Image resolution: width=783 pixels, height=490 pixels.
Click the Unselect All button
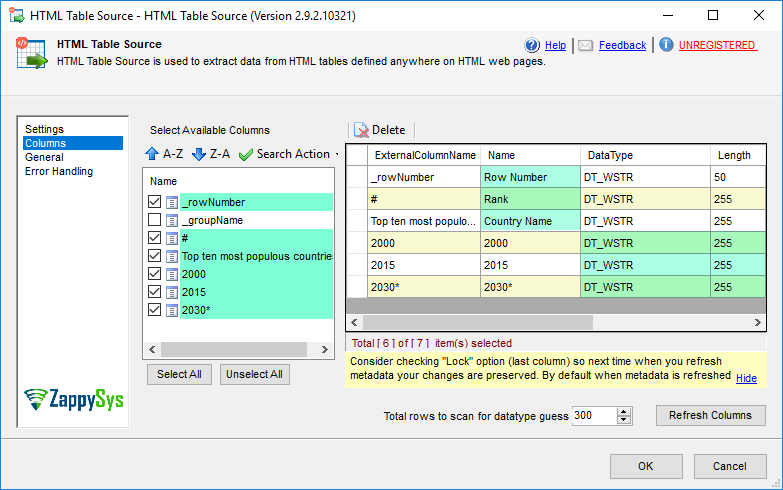coord(255,375)
